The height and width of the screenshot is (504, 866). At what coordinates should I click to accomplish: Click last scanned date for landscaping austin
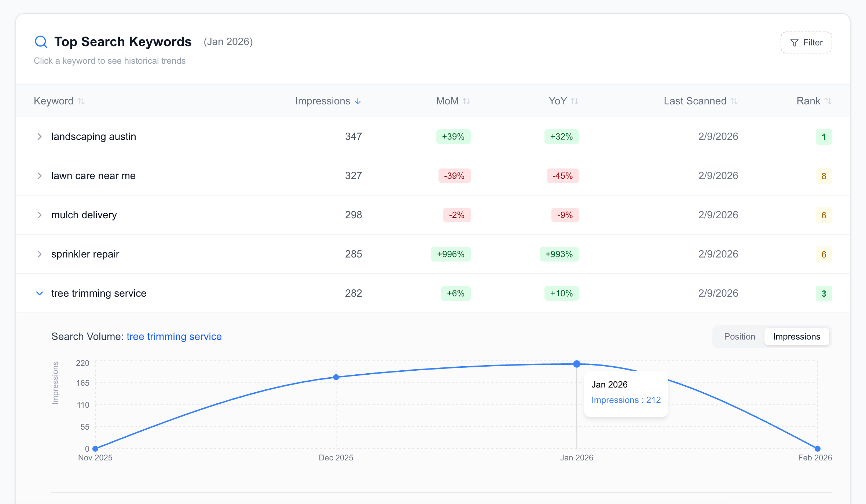click(718, 137)
